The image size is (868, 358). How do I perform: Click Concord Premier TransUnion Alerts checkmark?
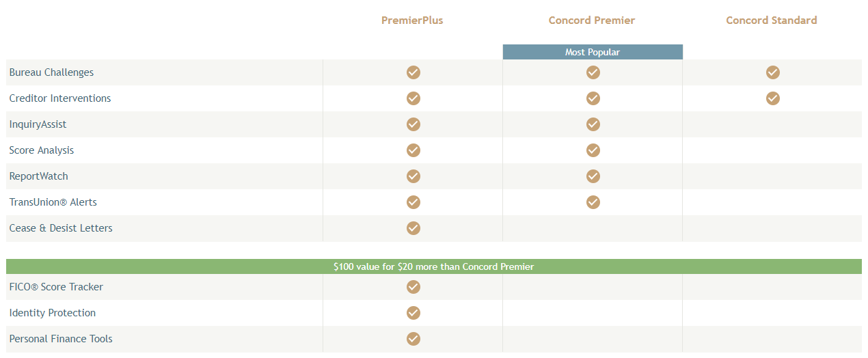coord(593,202)
